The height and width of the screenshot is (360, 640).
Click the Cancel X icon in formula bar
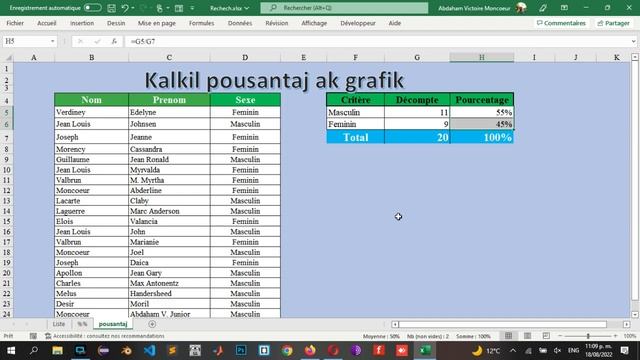[80, 41]
